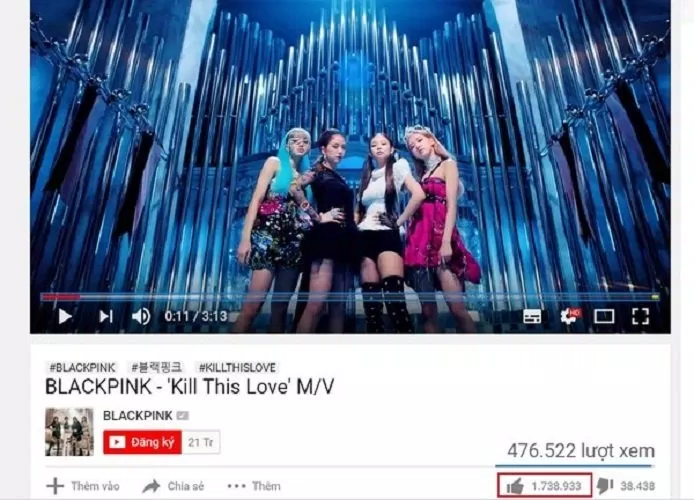Click Thêm vào plus icon
694x500 pixels.
[55, 486]
